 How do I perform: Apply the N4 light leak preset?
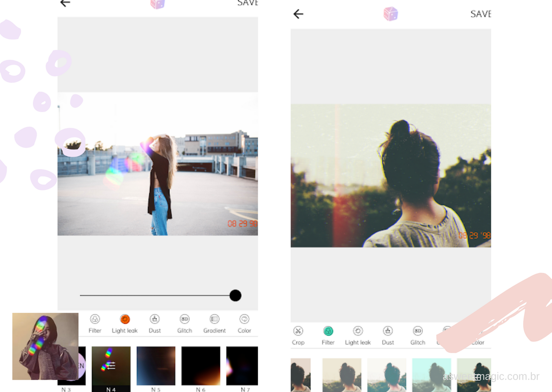[x=111, y=366]
